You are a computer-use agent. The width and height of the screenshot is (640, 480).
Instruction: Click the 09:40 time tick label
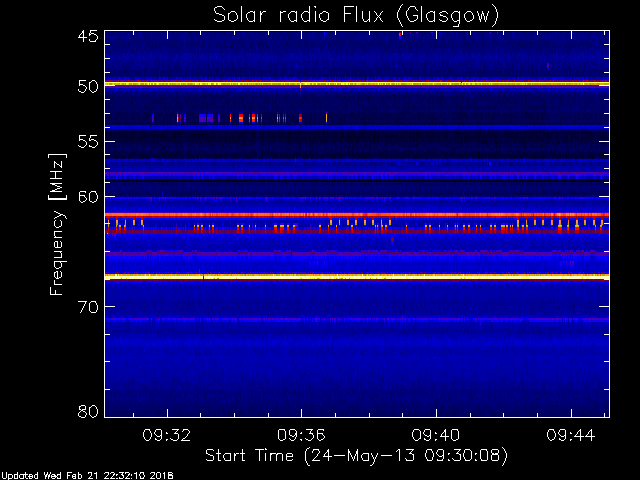(x=436, y=435)
